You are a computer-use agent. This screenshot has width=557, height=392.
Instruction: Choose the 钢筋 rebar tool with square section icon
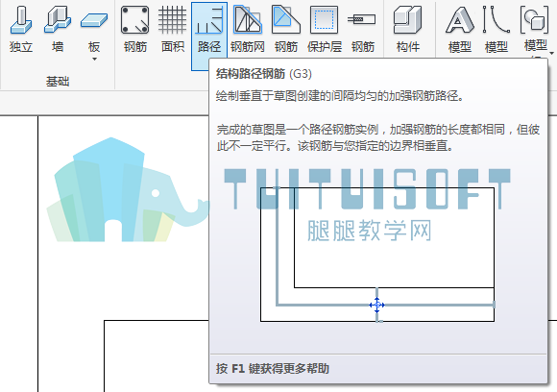[x=135, y=29]
